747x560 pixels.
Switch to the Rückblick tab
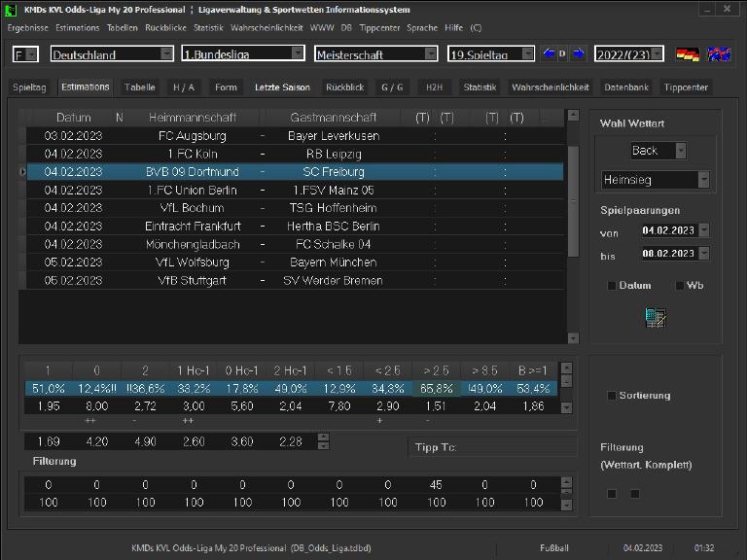click(345, 87)
